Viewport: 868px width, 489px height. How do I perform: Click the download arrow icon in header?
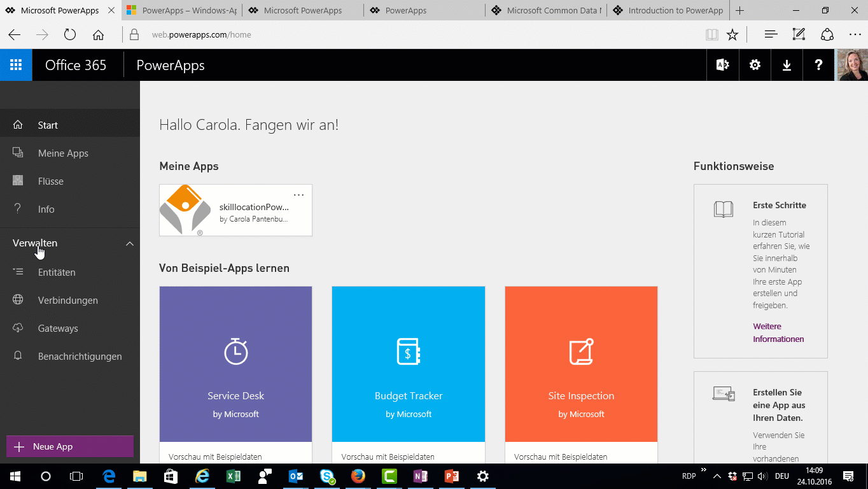787,65
